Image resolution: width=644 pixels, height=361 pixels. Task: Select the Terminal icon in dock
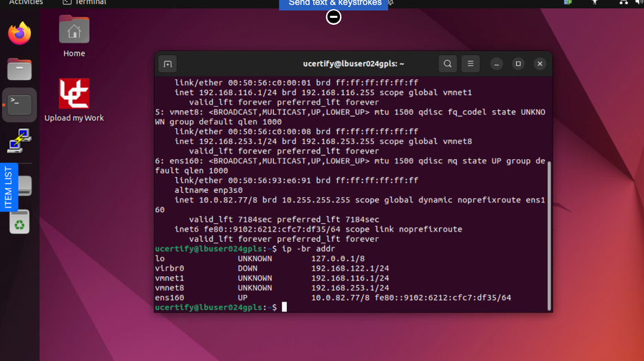(x=19, y=105)
